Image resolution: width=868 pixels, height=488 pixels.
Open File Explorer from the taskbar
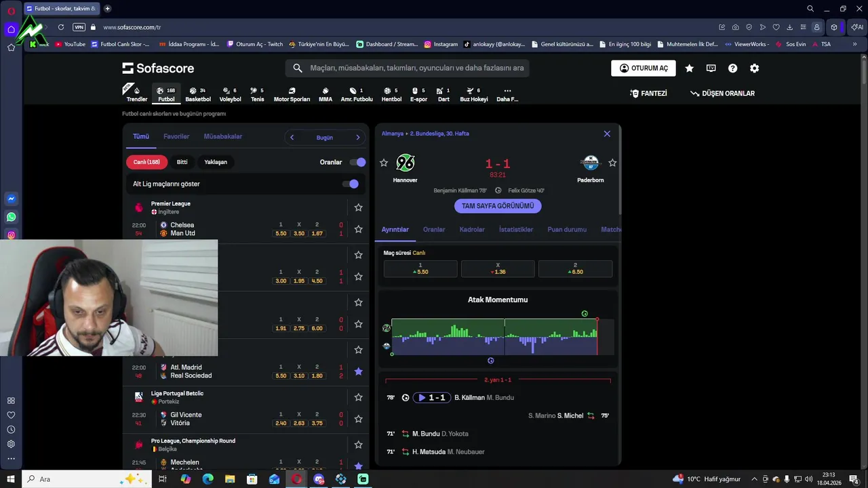click(x=230, y=479)
